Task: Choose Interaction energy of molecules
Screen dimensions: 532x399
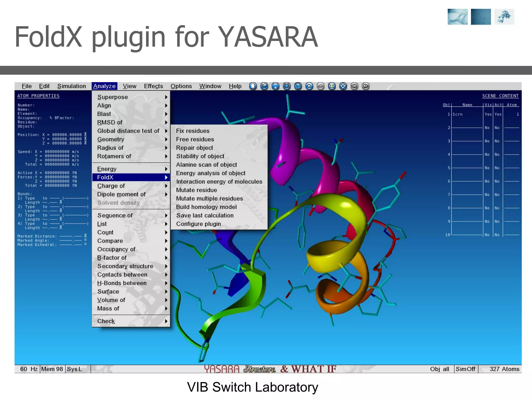Action: click(x=219, y=182)
